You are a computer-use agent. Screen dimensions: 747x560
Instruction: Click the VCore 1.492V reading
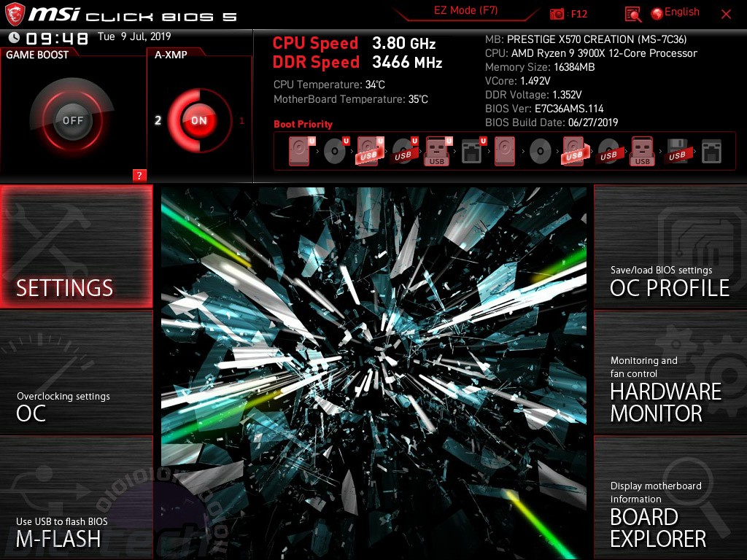coord(517,81)
